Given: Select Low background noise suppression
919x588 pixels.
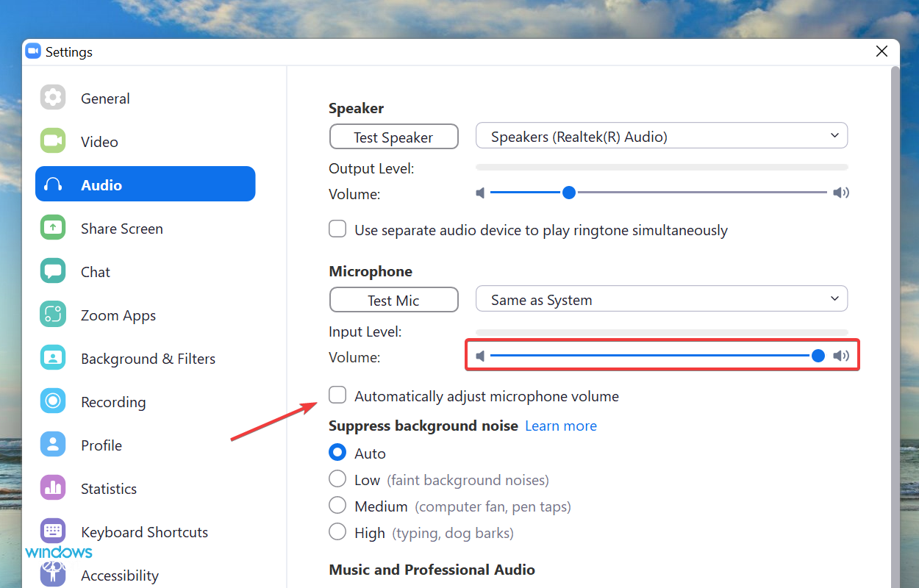Looking at the screenshot, I should coord(337,480).
